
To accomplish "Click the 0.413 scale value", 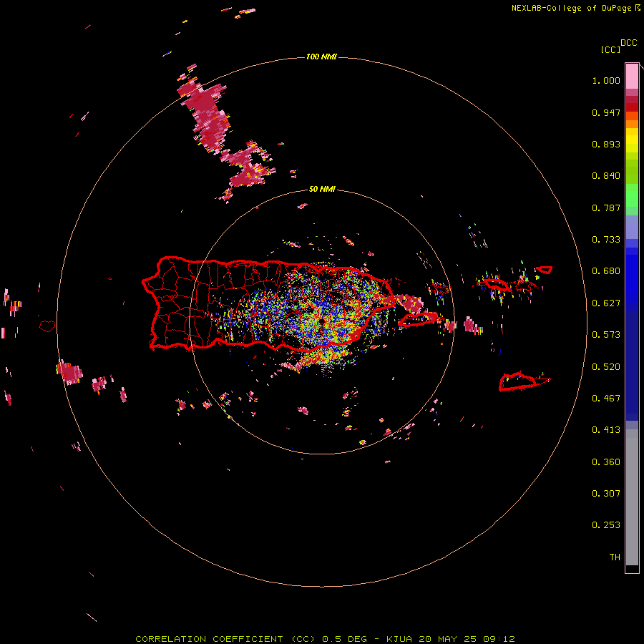I will [x=606, y=430].
